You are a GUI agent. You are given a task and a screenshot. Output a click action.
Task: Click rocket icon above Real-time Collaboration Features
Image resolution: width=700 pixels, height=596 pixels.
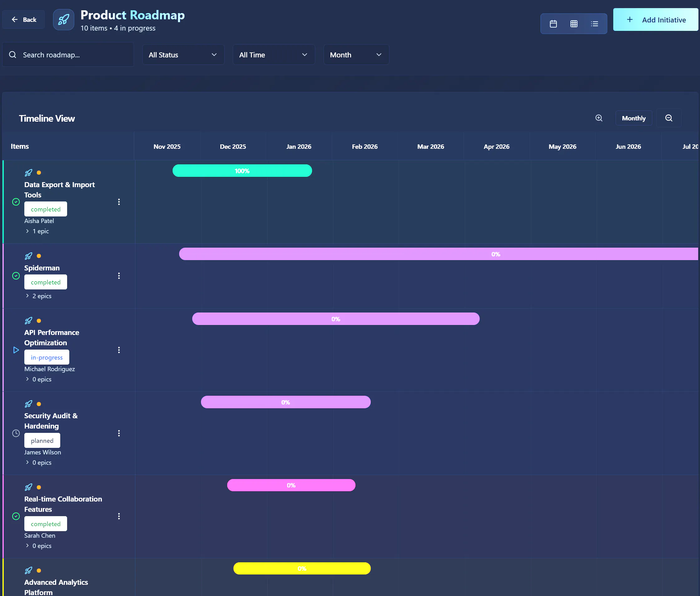click(28, 487)
